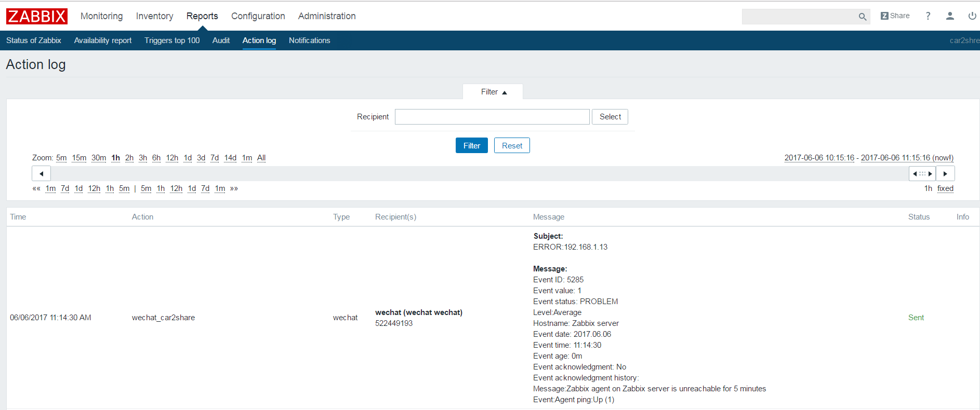This screenshot has height=410, width=980.
Task: Open the help question mark icon
Action: click(x=928, y=16)
